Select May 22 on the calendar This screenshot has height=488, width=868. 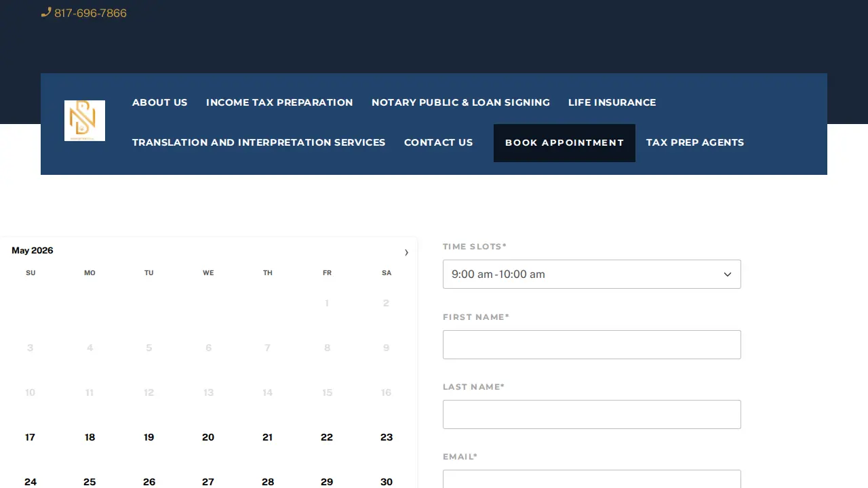click(327, 437)
